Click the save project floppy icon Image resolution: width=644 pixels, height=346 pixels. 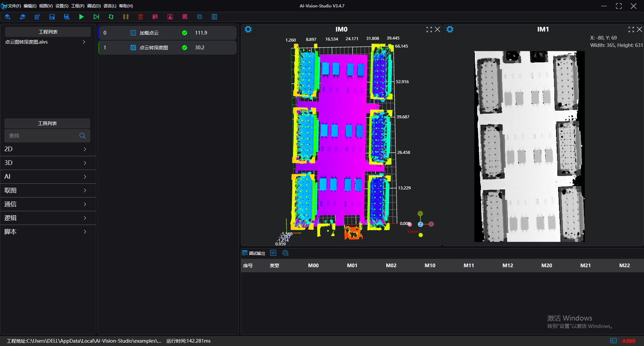tap(52, 17)
